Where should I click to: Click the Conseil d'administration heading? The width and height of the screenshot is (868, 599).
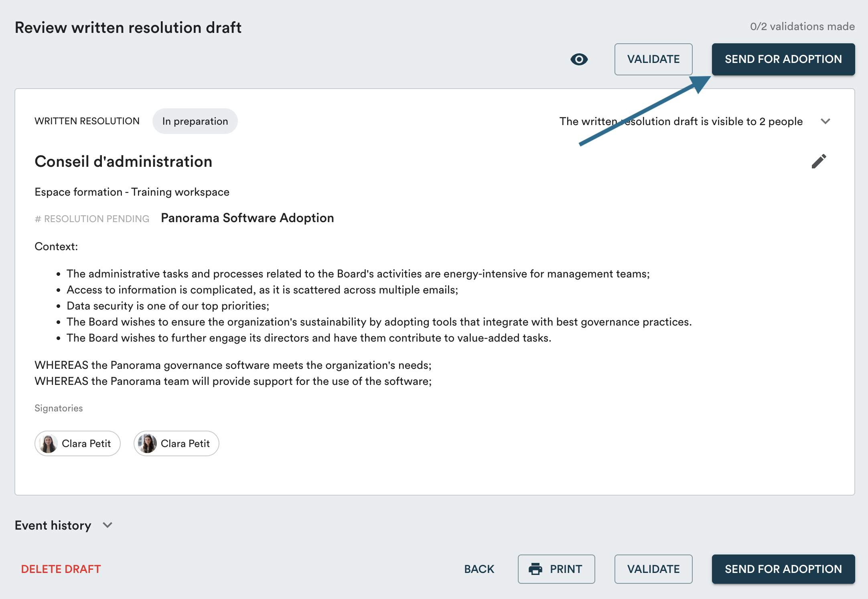[x=123, y=162]
